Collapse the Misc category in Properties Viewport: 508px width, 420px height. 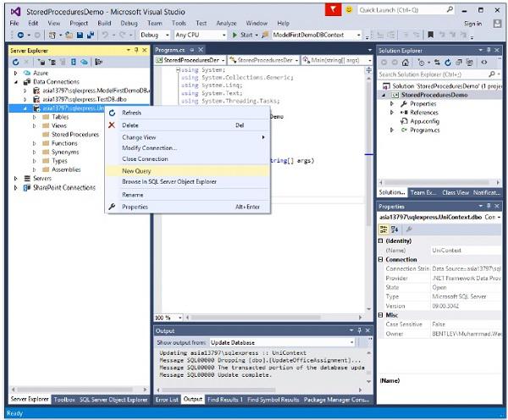pyautogui.click(x=381, y=315)
